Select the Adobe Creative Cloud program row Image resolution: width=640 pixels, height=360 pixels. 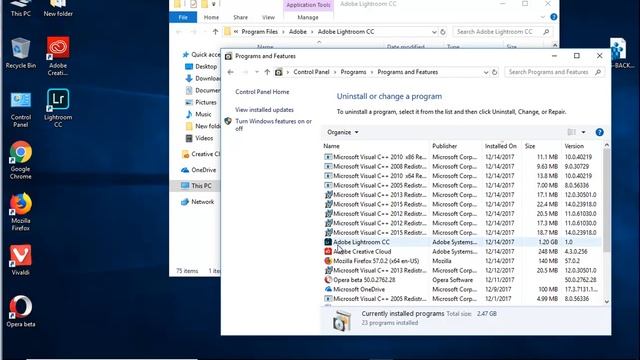(462, 251)
